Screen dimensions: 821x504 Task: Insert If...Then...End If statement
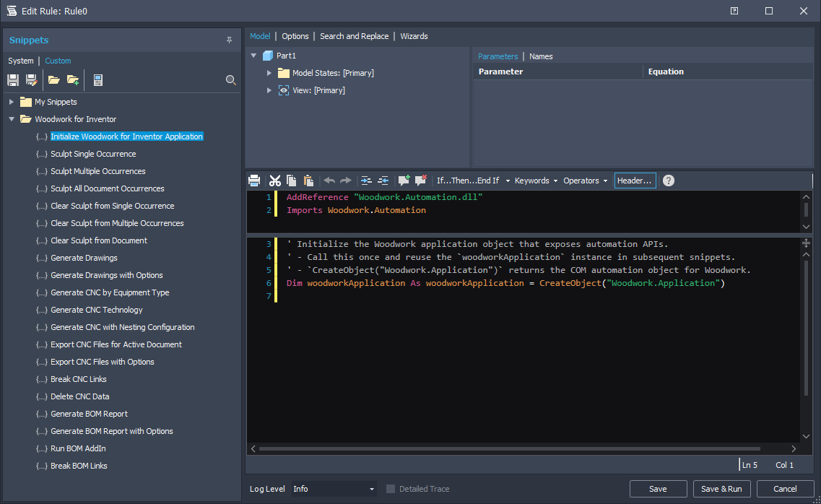click(468, 181)
